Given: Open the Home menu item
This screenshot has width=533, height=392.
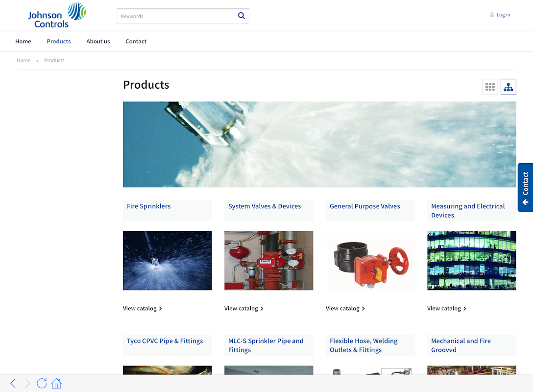Looking at the screenshot, I should point(23,41).
